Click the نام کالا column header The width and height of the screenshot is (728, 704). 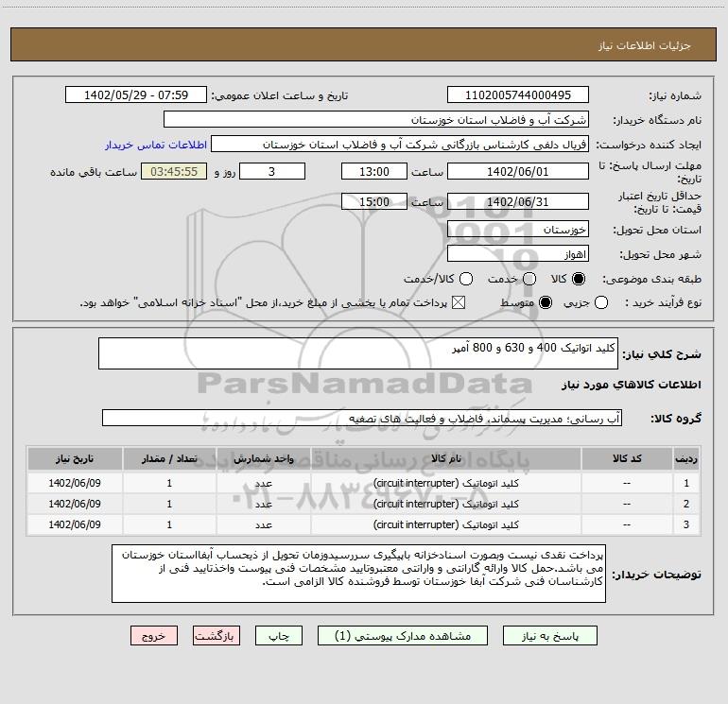coord(445,459)
